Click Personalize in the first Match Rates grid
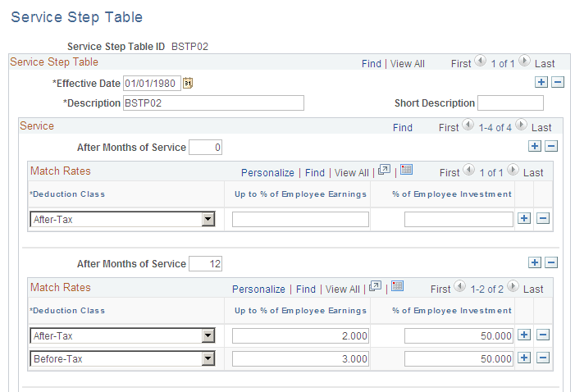575x392 pixels. (267, 173)
